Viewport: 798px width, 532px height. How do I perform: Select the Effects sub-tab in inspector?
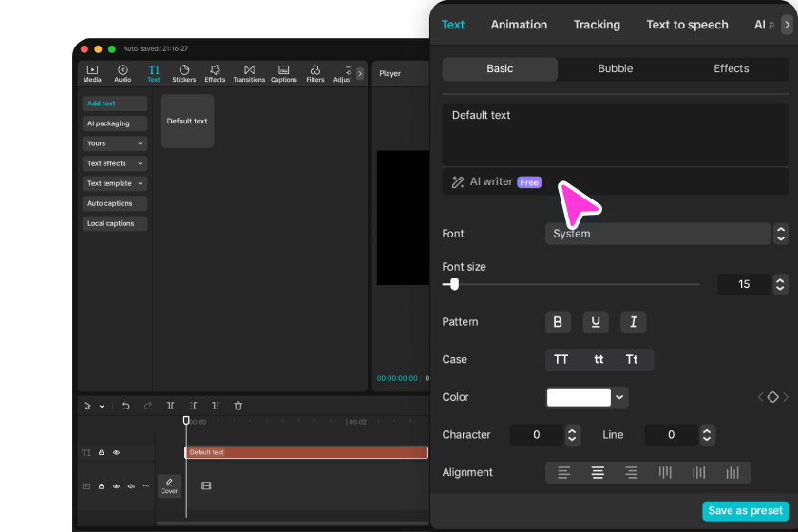coord(731,68)
